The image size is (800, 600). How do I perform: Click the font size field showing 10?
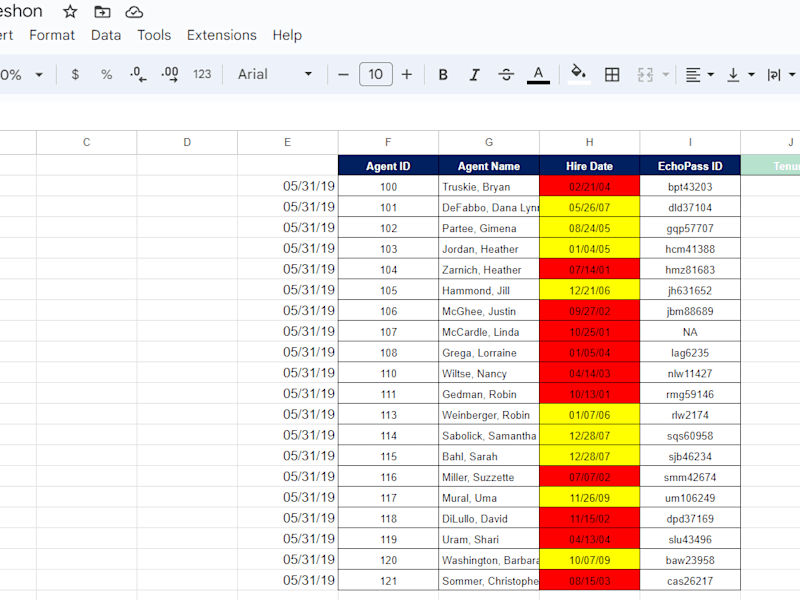click(376, 74)
